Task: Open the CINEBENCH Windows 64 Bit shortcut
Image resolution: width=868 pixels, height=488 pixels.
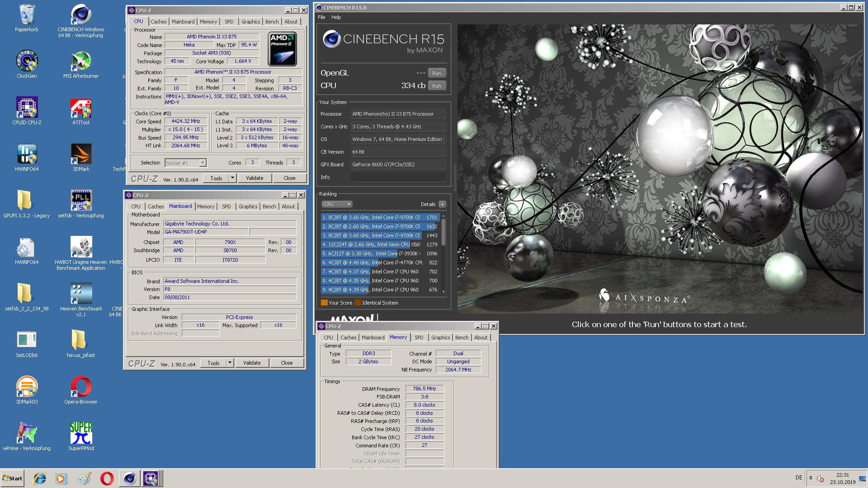Action: pyautogui.click(x=80, y=21)
